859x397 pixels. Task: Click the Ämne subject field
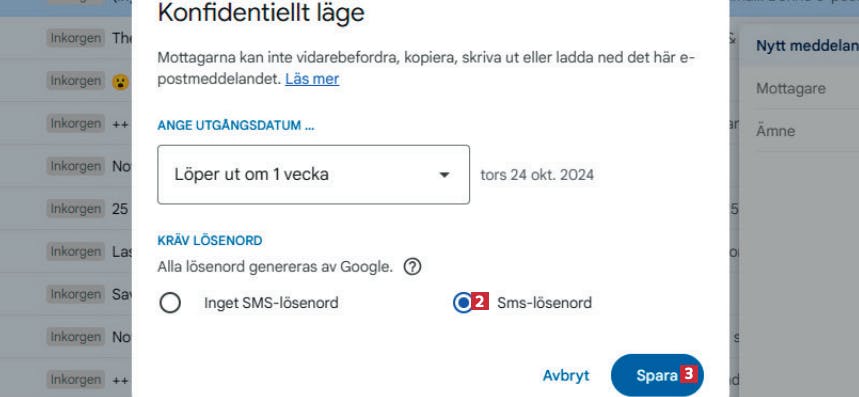[799, 131]
